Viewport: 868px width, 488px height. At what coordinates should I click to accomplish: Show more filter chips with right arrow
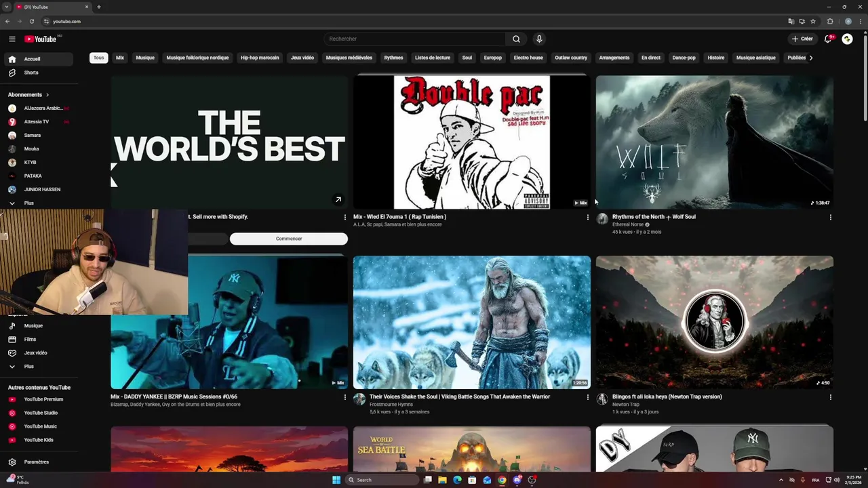click(x=811, y=58)
